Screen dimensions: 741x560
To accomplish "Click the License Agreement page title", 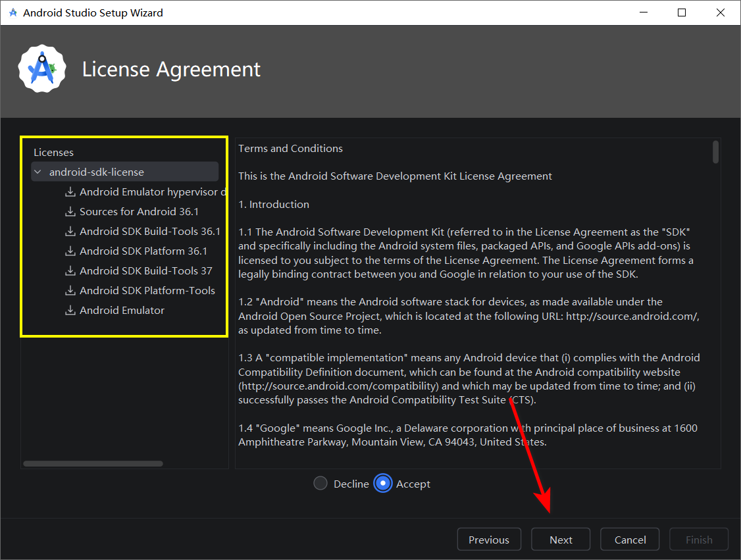I will [171, 70].
